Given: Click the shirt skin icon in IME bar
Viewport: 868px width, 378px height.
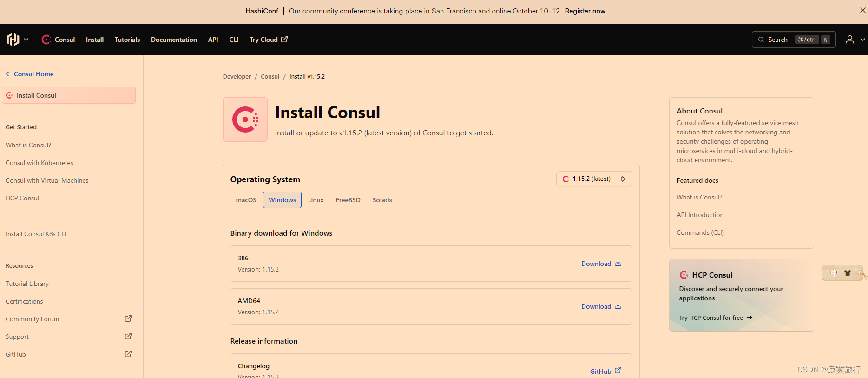Looking at the screenshot, I should (x=848, y=273).
